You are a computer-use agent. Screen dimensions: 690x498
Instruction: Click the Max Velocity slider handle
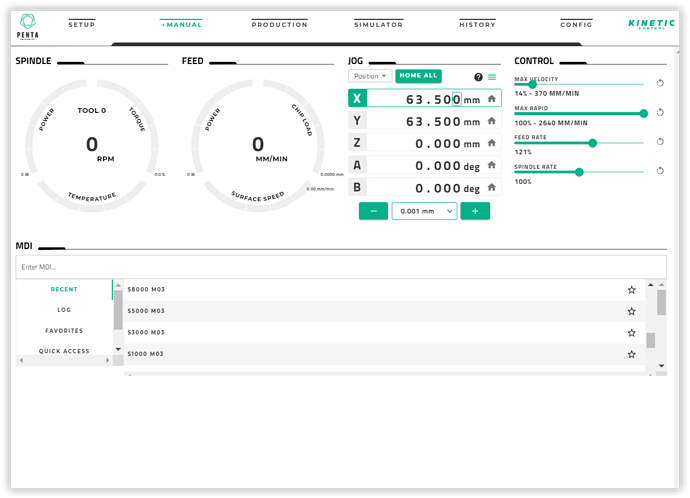click(532, 84)
